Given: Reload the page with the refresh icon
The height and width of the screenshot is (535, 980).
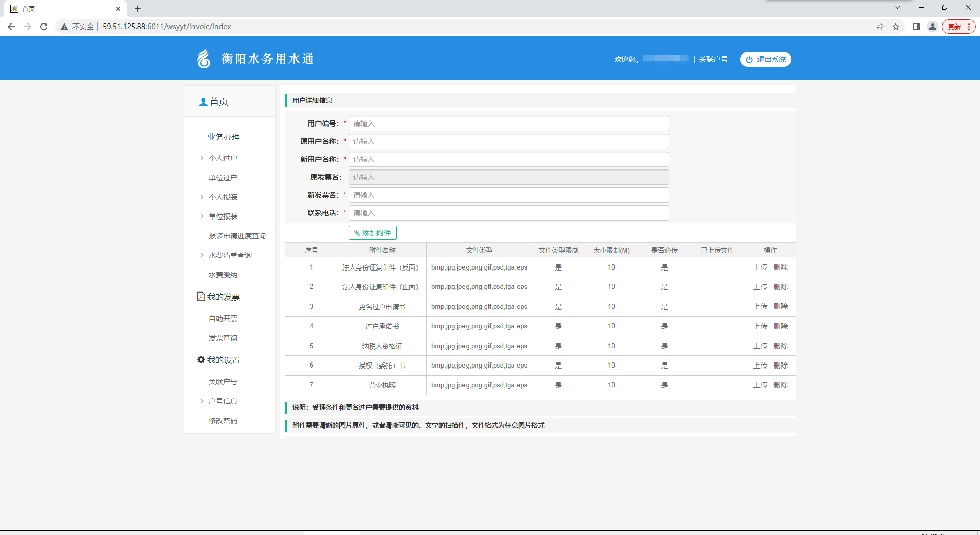Looking at the screenshot, I should coord(44,27).
